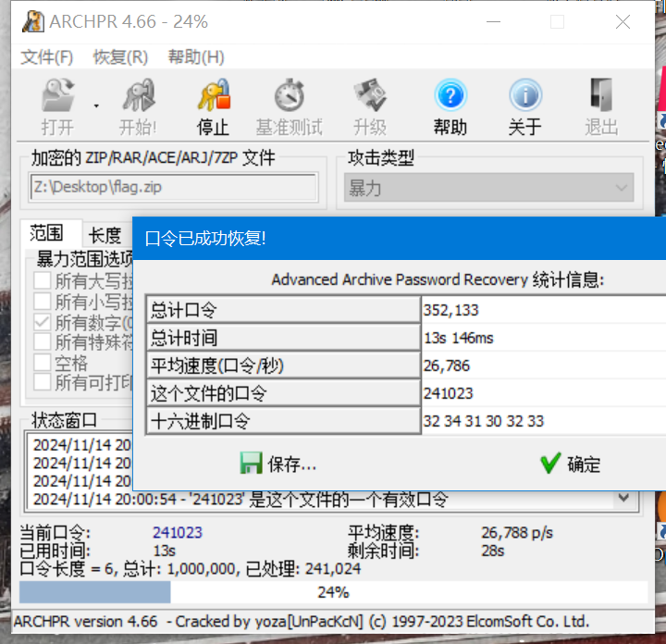Click the green floppy disk save icon

251,463
